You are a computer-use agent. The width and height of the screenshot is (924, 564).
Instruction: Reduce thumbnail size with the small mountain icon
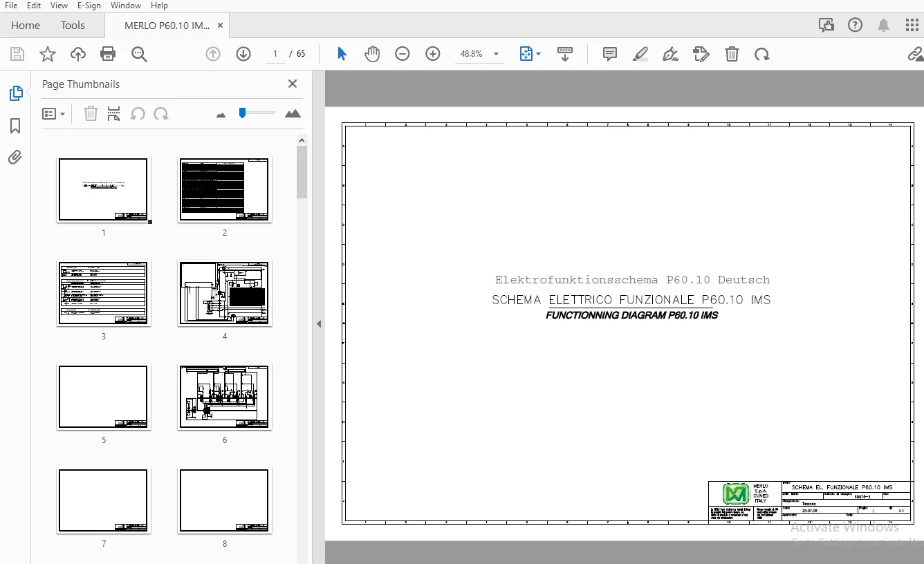[221, 115]
